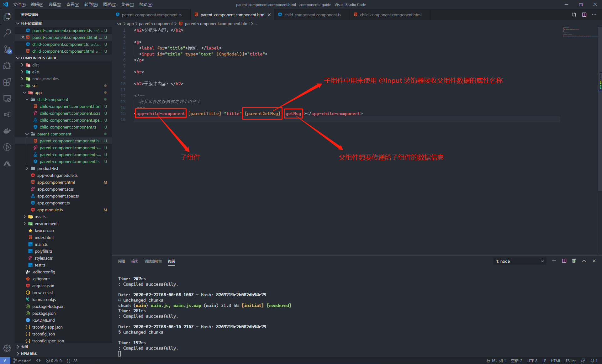Viewport: 602px width, 364px height.
Task: Open the 终端(T) menu
Action: [127, 4]
